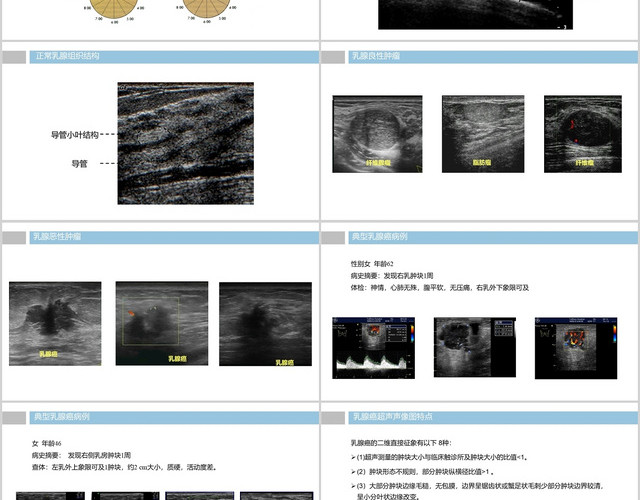This screenshot has width=640, height=500.
Task: Click the dark ultrasound image in the top-right slide
Action: coord(476,14)
